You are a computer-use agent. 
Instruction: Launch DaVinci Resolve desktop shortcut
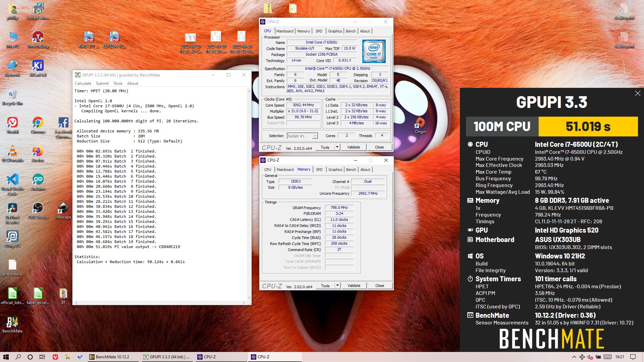pyautogui.click(x=12, y=213)
